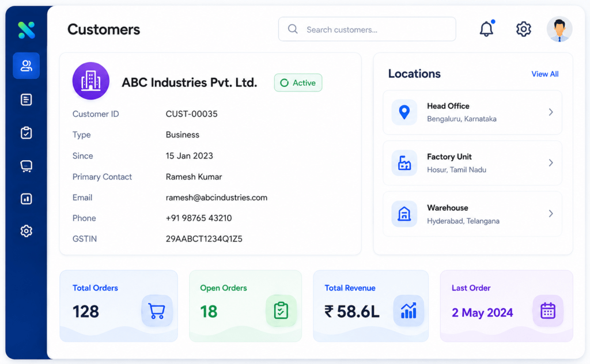Open settings gear in the sidebar

click(27, 231)
